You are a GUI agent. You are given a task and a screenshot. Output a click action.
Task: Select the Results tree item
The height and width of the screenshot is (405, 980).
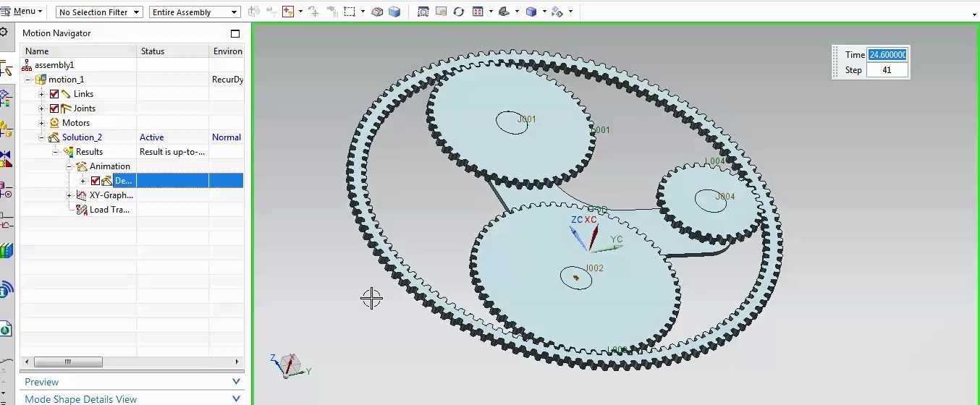click(89, 152)
